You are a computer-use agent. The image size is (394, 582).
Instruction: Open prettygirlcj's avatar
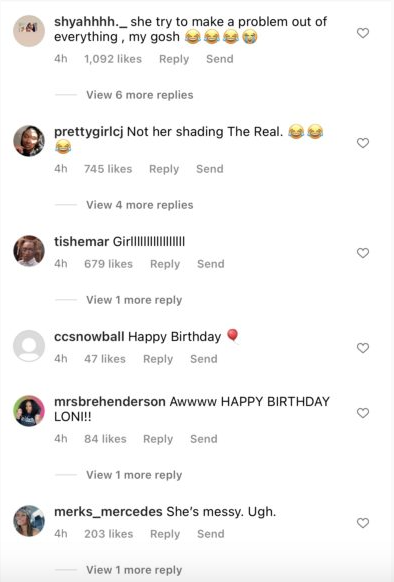(x=29, y=141)
